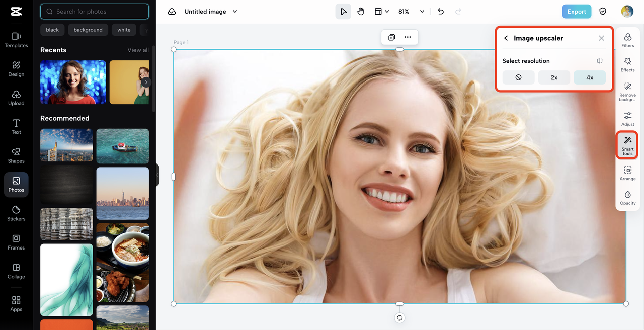Open the Arrange tool
644x330 pixels.
(x=627, y=174)
